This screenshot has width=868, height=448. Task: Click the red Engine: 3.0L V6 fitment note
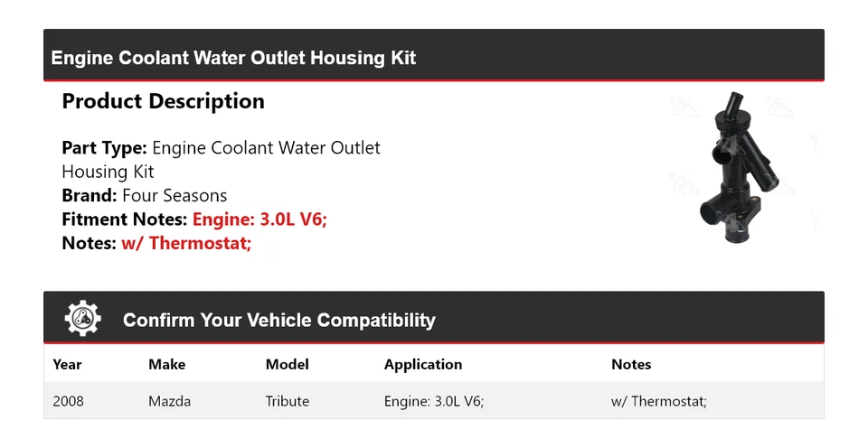259,219
